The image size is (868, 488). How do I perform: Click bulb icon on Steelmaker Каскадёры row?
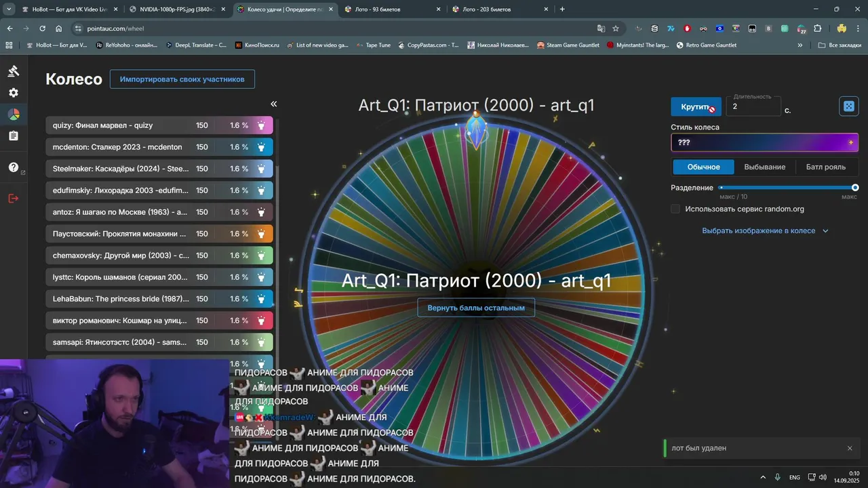(x=262, y=169)
